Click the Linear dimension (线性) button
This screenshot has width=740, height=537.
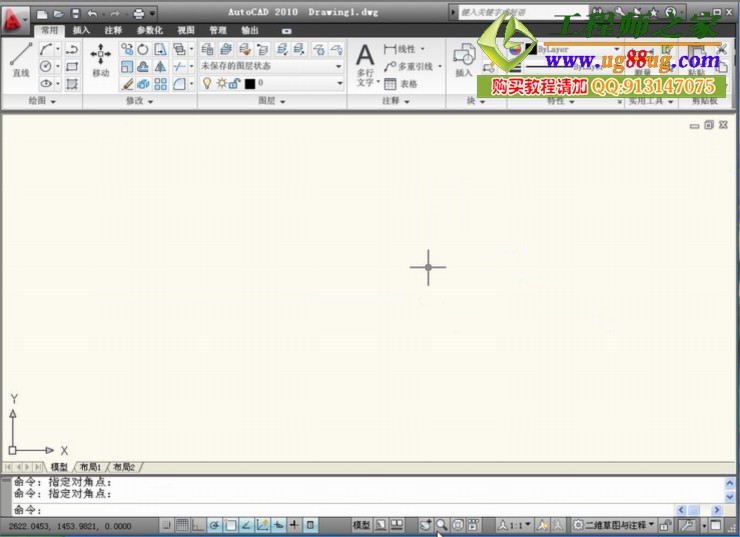tap(405, 49)
